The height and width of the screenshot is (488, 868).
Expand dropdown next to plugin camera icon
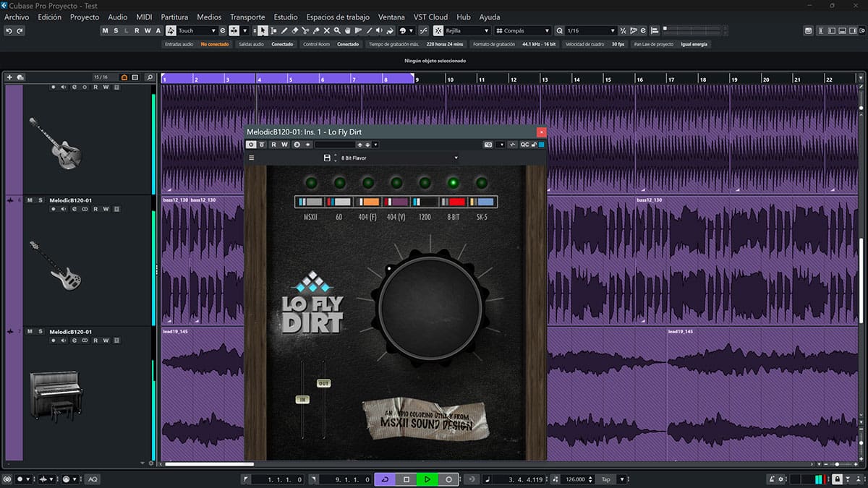point(501,145)
